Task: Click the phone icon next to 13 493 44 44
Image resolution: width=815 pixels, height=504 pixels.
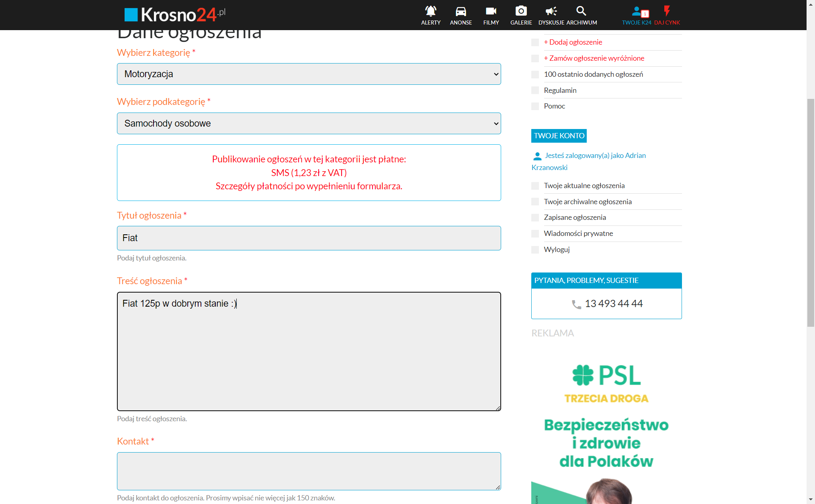Action: [x=576, y=304]
